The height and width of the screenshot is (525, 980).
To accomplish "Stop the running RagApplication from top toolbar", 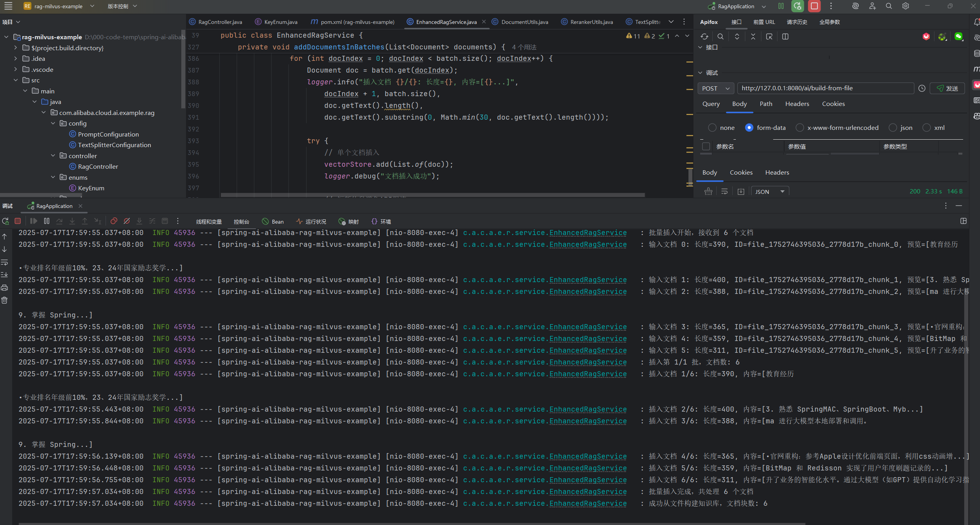I will (814, 6).
